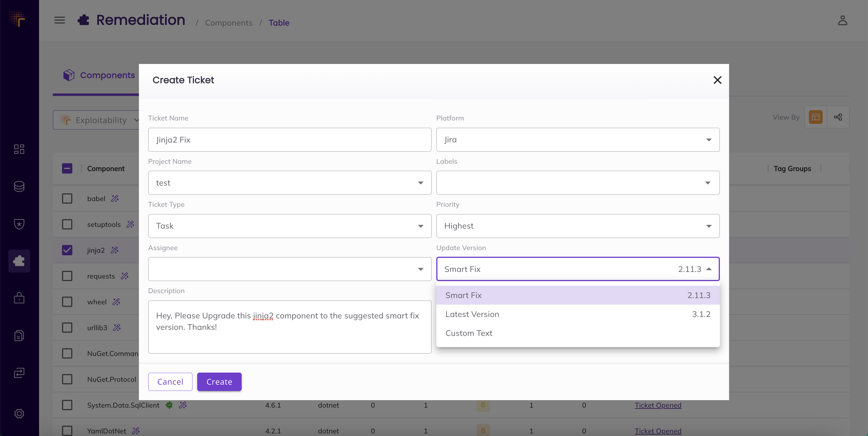The height and width of the screenshot is (436, 868).
Task: Open the dashboard grid icon in sidebar
Action: [19, 149]
